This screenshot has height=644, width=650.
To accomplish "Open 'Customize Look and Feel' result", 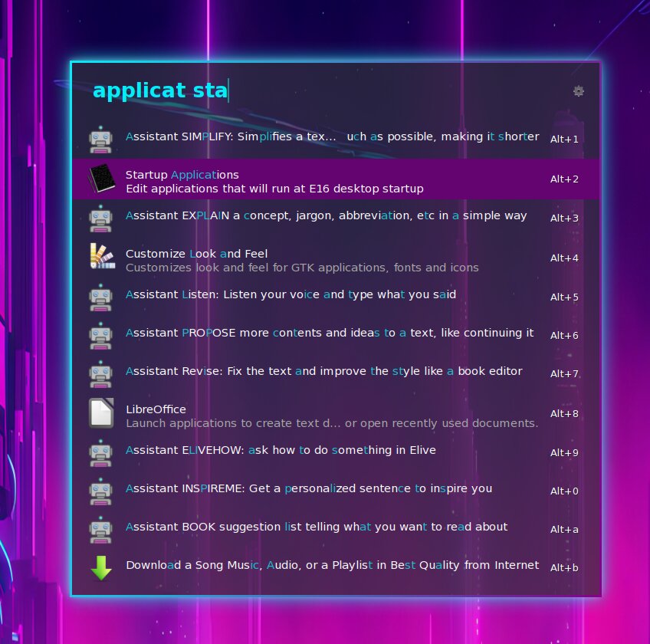I will (x=336, y=258).
